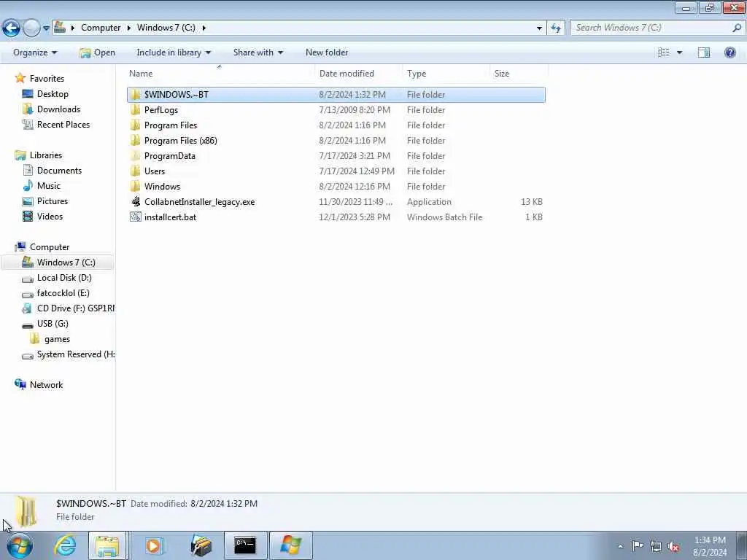
Task: Click the refresh button in address bar
Action: point(555,28)
